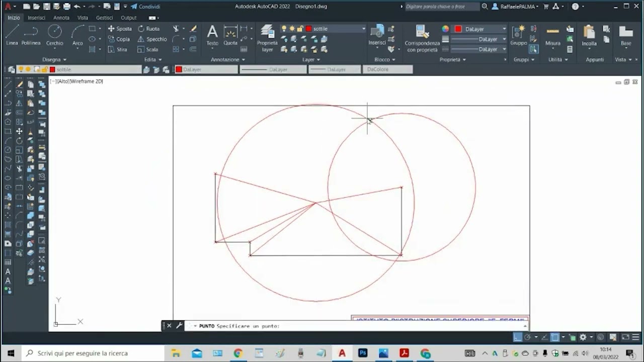Click the color wheel icon in Proprietà panel
The image size is (644, 362).
tap(445, 29)
